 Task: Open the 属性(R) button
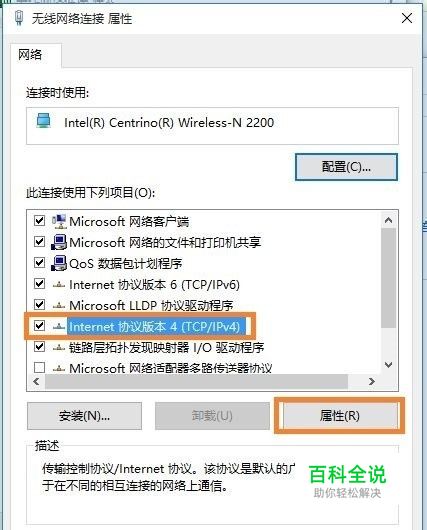click(340, 416)
